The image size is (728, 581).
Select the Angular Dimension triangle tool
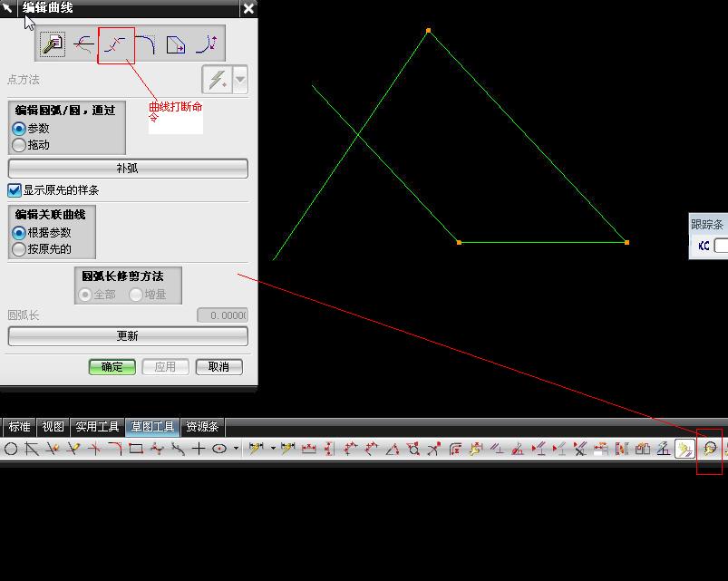pos(393,449)
